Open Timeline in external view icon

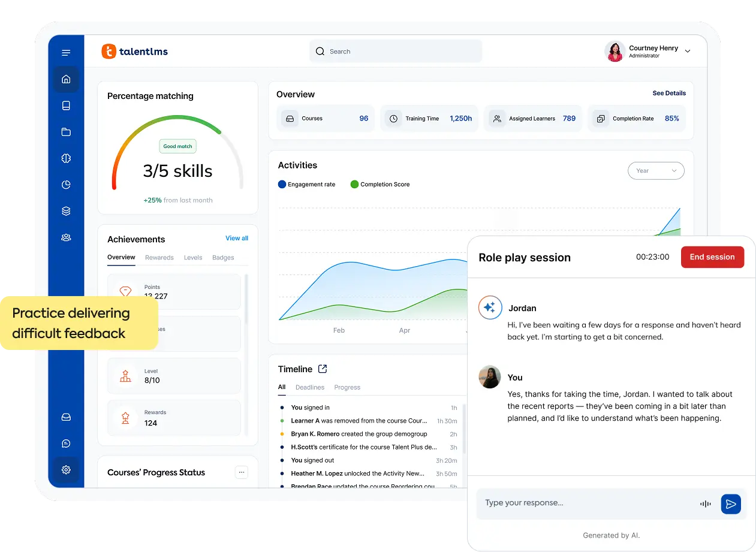[323, 369]
